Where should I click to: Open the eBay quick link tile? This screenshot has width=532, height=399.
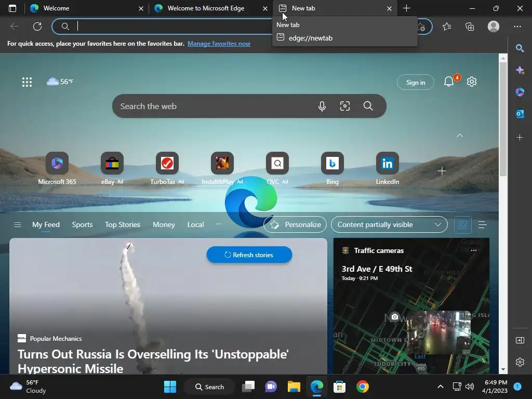point(112,168)
